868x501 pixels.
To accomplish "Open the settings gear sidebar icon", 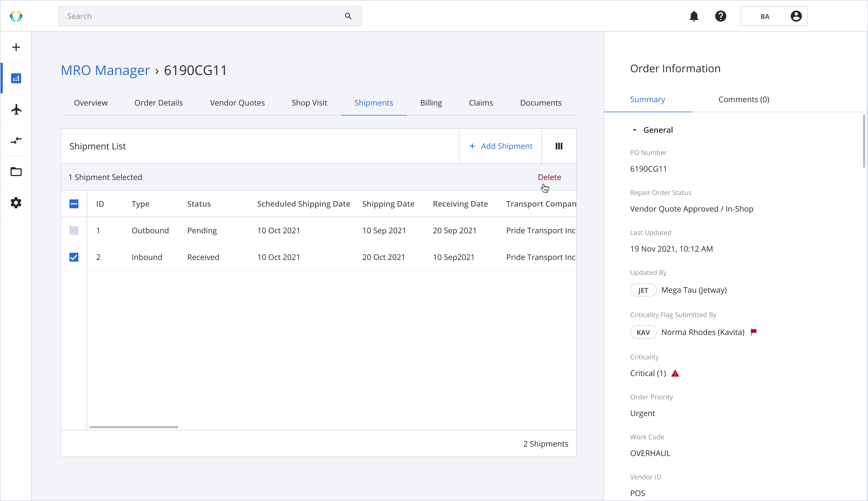I will [x=16, y=203].
